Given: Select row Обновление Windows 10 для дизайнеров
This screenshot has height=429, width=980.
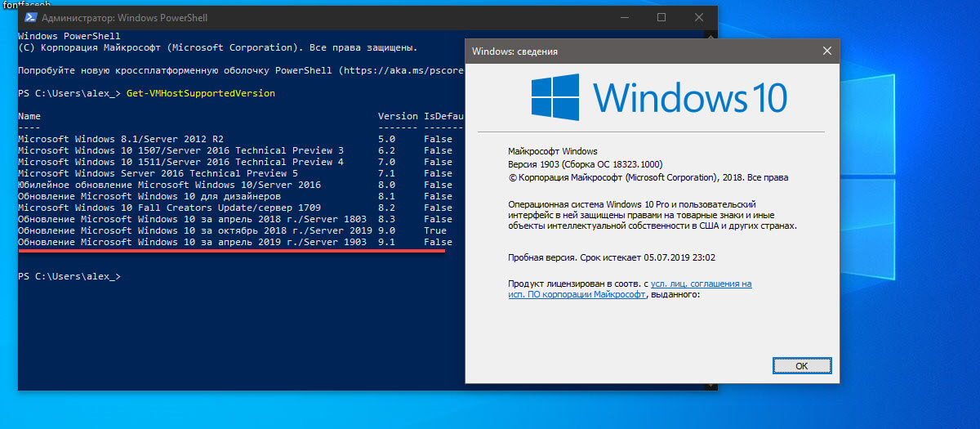Looking at the screenshot, I should tap(235, 196).
